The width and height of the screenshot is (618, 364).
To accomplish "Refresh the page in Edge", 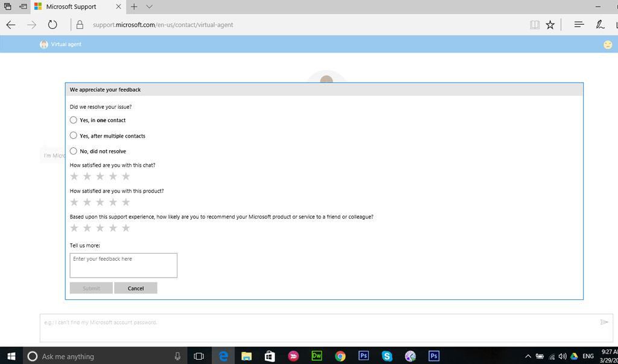I will [53, 25].
